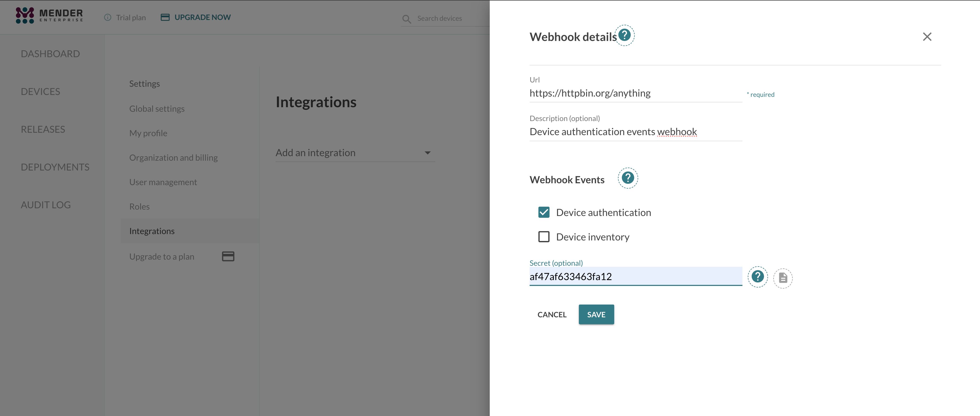The width and height of the screenshot is (980, 416).
Task: Click credit card icon beside Upgrade to a plan
Action: (228, 256)
